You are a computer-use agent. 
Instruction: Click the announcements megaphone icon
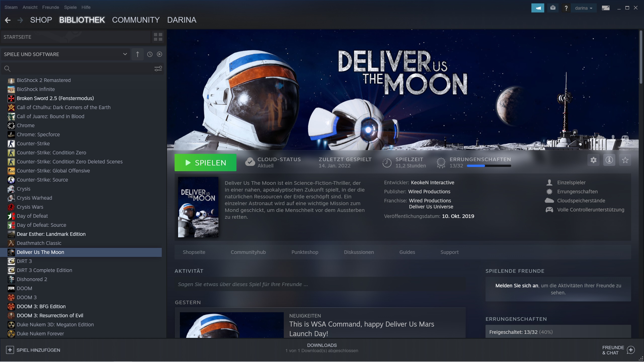click(x=538, y=8)
